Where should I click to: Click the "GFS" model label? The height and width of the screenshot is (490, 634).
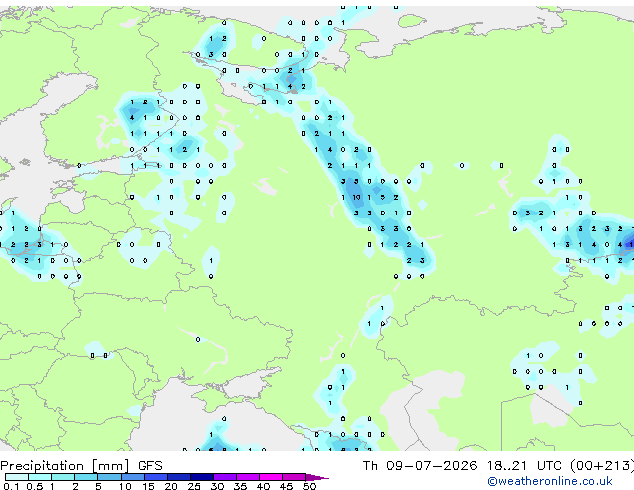point(150,466)
